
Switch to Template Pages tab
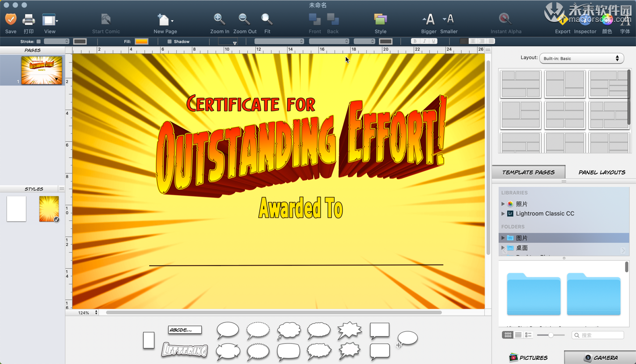(528, 172)
